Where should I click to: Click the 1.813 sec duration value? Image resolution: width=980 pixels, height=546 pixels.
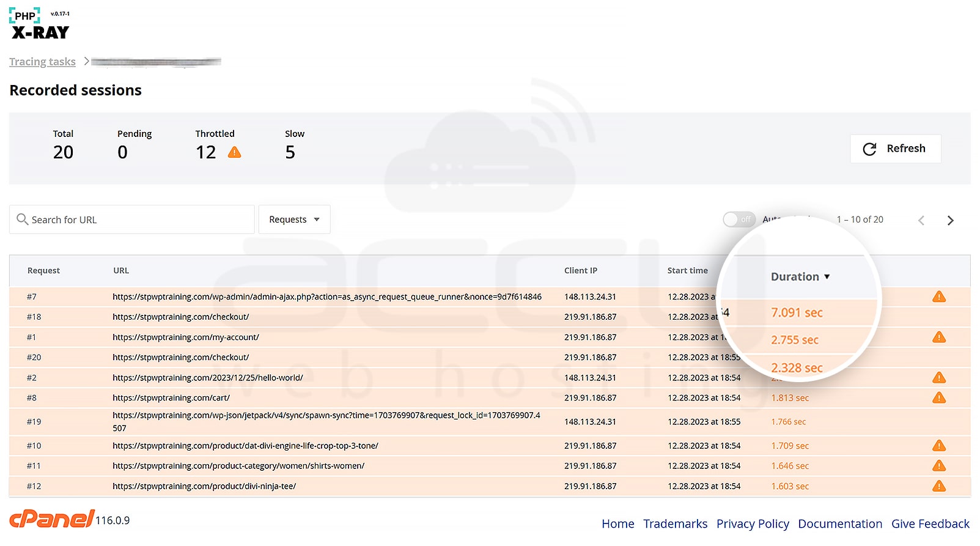click(790, 398)
